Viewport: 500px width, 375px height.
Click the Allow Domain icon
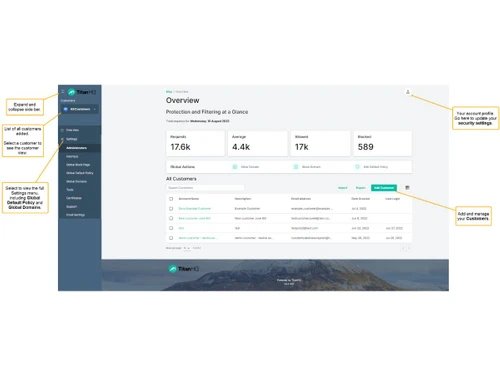(235, 167)
